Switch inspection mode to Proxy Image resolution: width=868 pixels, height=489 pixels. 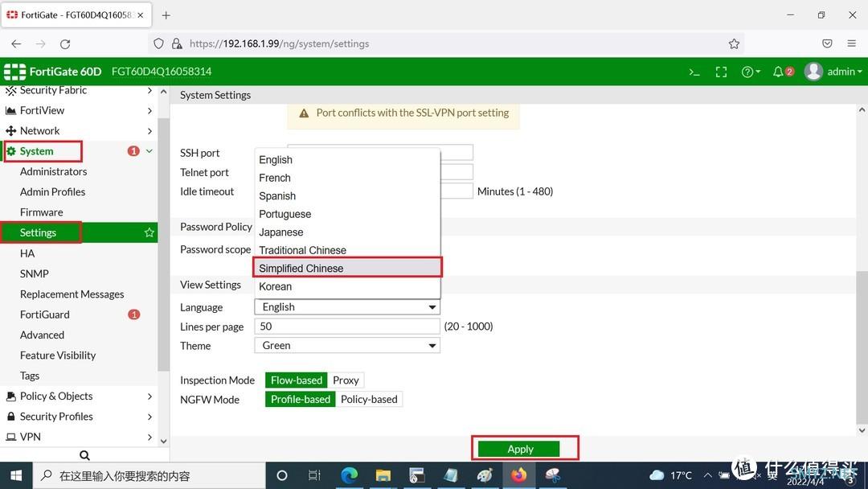(x=346, y=380)
